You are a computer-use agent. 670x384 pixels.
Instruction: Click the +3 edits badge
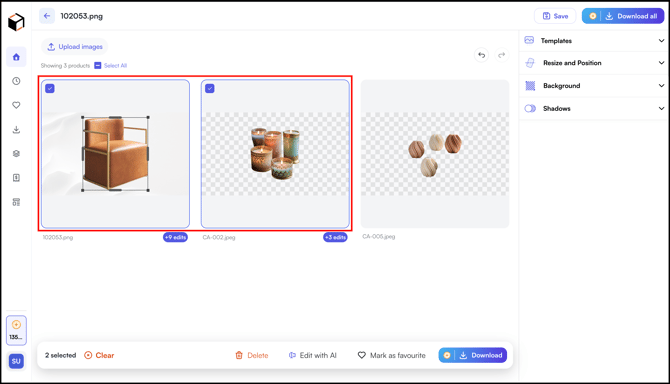coord(335,237)
